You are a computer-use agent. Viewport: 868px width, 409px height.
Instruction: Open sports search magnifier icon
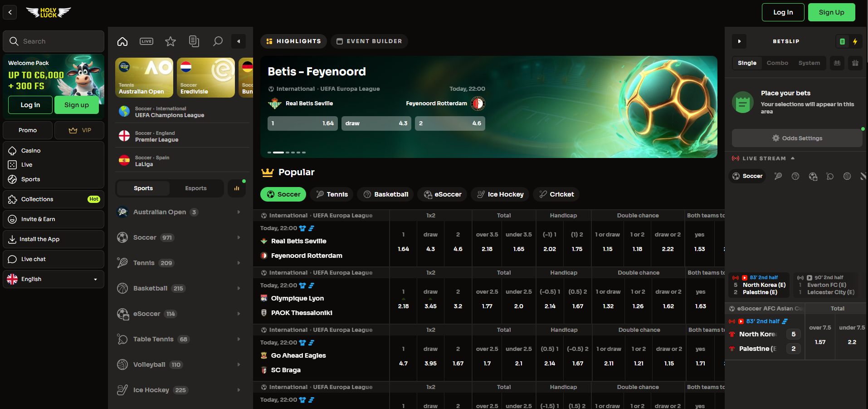218,41
